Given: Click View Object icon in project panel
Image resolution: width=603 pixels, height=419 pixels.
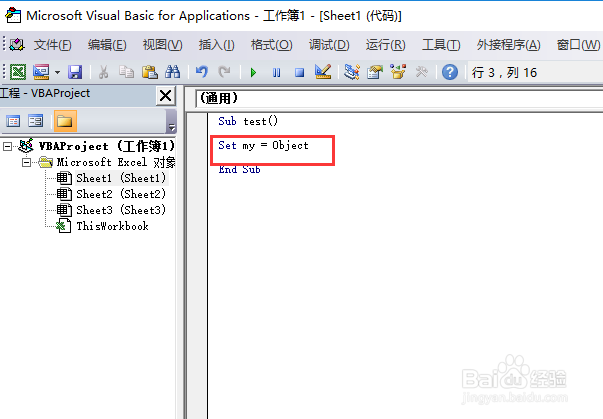Looking at the screenshot, I should click(x=36, y=121).
